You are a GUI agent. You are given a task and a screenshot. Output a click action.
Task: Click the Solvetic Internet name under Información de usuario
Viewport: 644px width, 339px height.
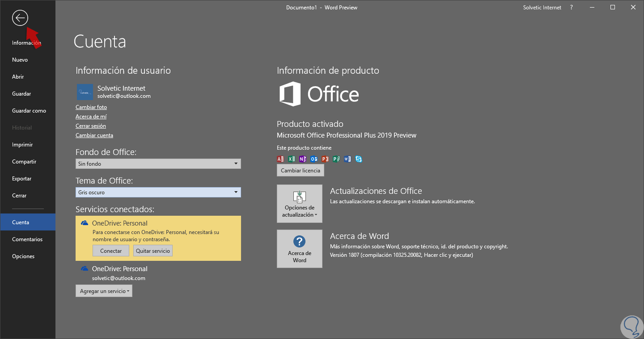[121, 88]
